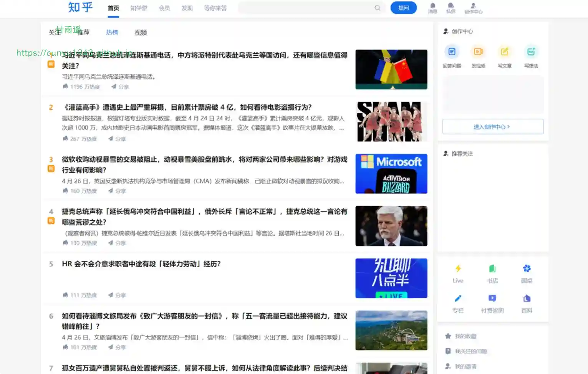The image size is (588, 374).
Task: Click into the top search input field
Action: click(305, 8)
